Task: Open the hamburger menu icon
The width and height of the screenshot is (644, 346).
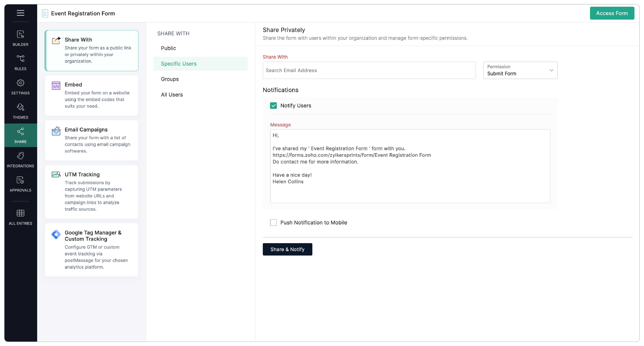Action: [21, 13]
